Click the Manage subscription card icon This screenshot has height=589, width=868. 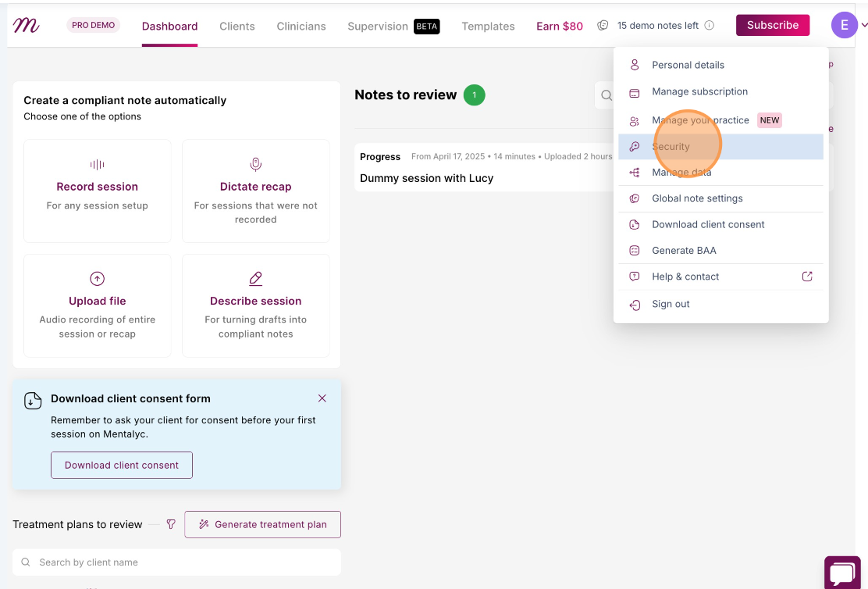(635, 93)
